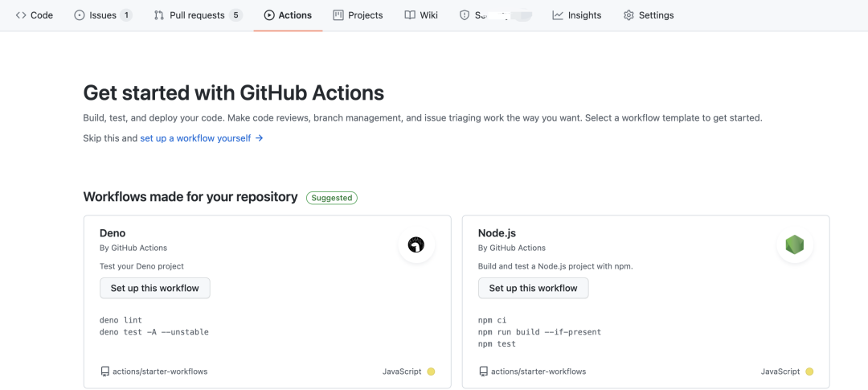This screenshot has height=390, width=868.
Task: Click the Deno card title
Action: [113, 233]
